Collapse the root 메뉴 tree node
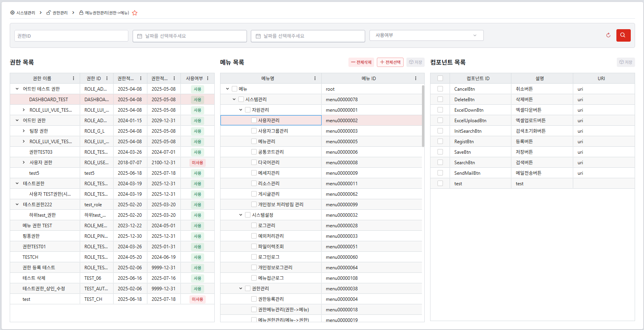This screenshot has height=330, width=644. (227, 89)
